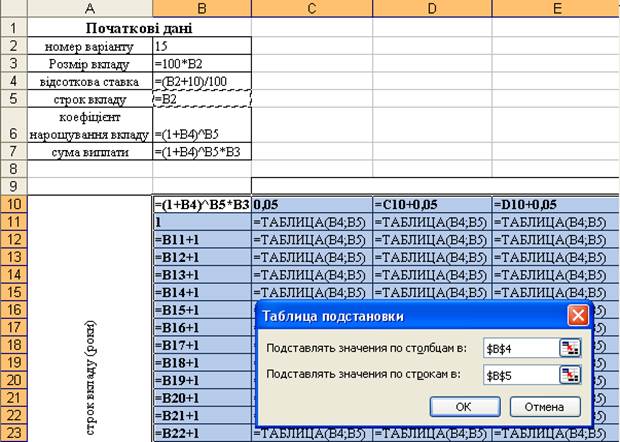Screen dimensions: 620x442
Task: Click the Отмена button
Action: click(544, 407)
